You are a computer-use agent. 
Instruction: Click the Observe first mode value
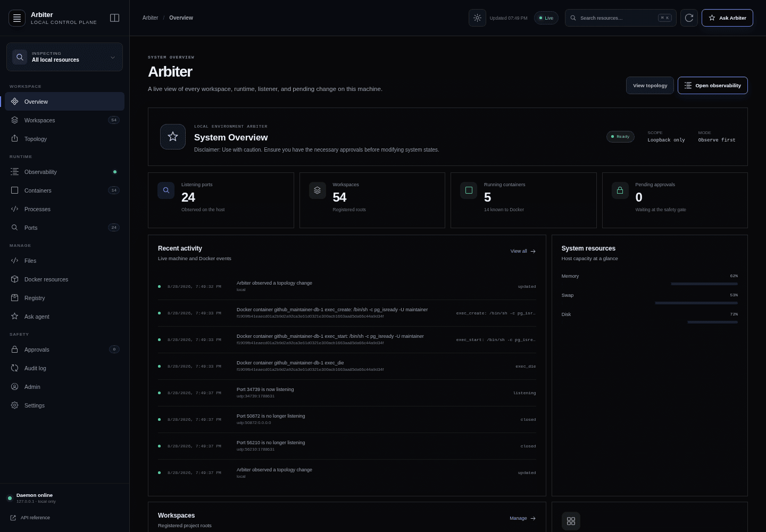coord(717,140)
